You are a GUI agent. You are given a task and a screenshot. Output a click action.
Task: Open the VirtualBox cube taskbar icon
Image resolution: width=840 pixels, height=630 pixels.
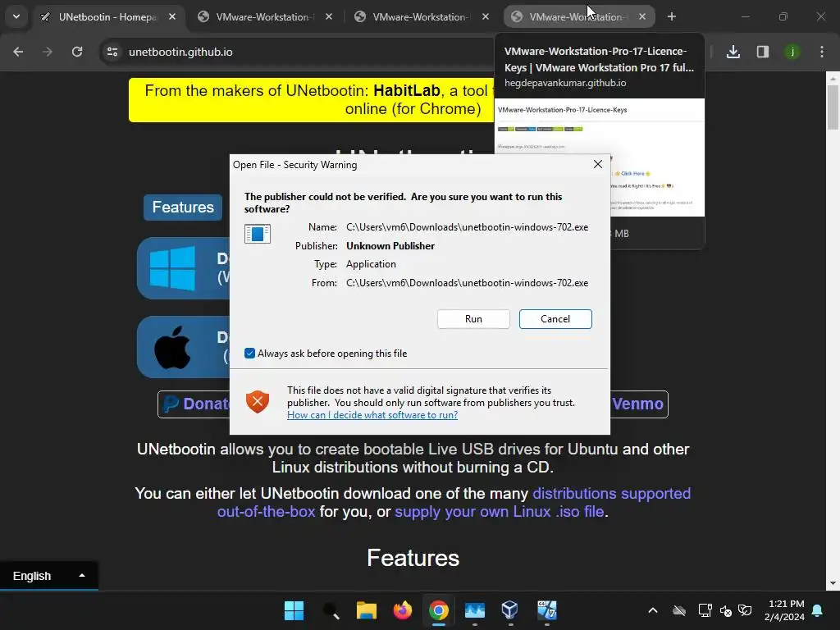coord(510,610)
